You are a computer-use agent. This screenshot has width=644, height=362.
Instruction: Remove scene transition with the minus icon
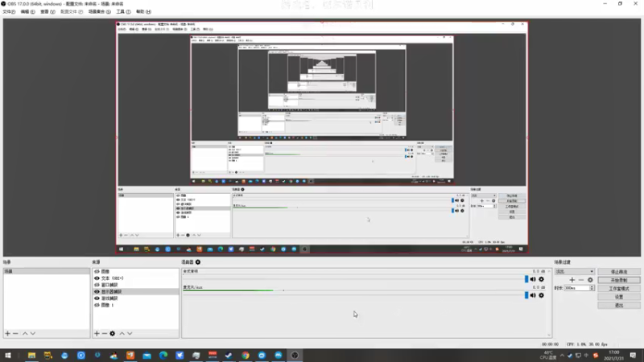coord(580,280)
